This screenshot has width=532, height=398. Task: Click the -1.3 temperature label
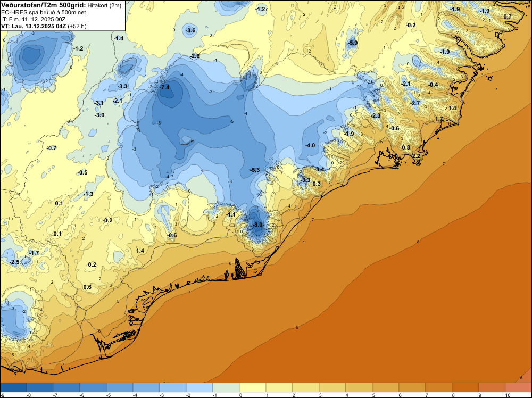coord(88,194)
